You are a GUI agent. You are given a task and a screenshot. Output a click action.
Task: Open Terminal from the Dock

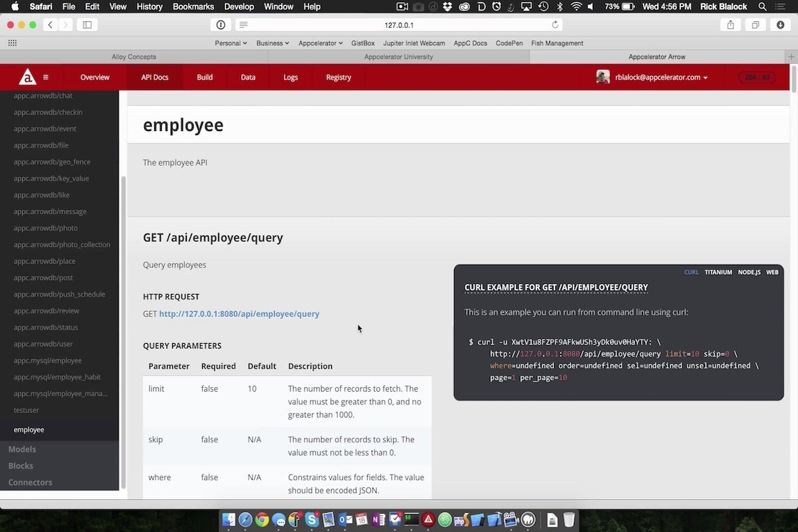coord(412,519)
